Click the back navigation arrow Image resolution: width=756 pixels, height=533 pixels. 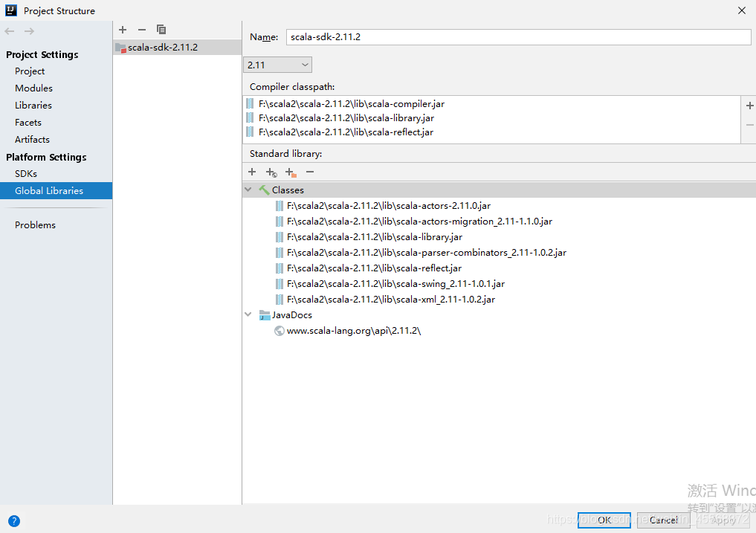(x=8, y=30)
